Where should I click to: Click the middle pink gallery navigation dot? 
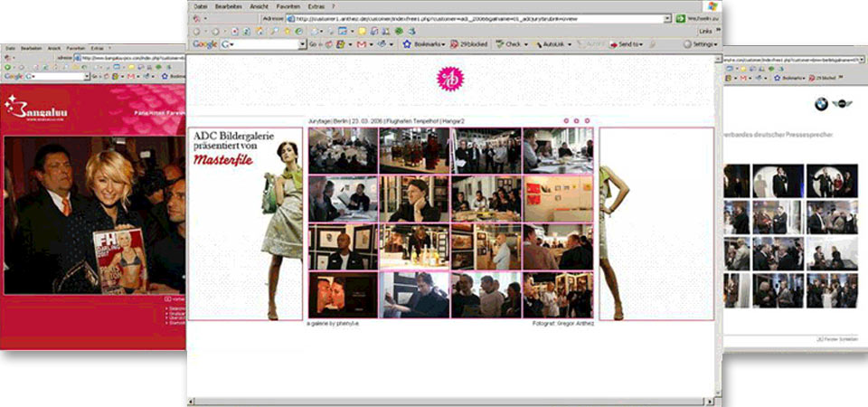[576, 120]
